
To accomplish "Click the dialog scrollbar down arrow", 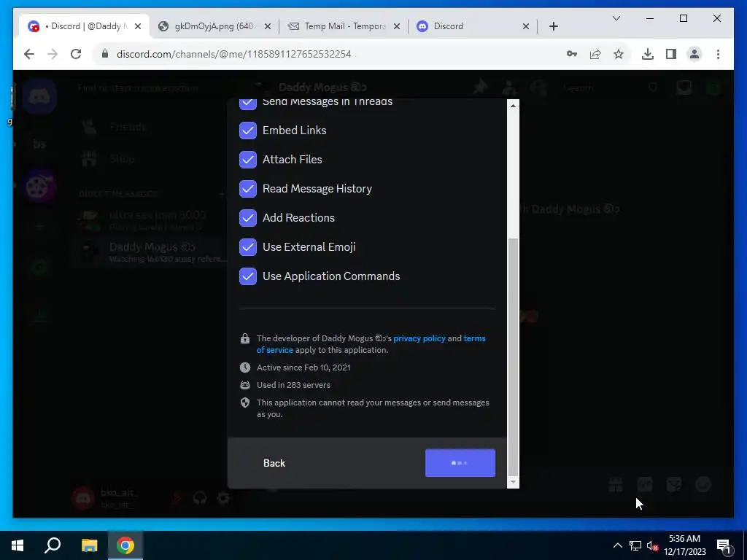I will click(x=513, y=482).
